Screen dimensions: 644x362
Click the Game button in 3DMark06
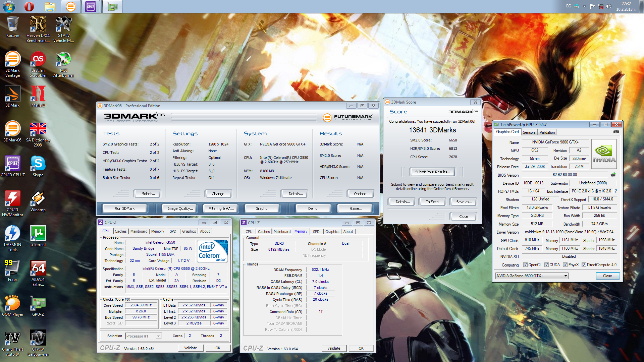356,208
